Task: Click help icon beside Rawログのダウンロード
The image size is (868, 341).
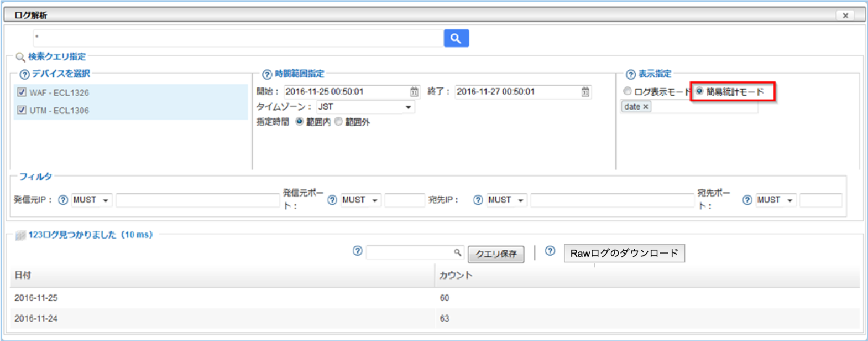Action: [550, 251]
